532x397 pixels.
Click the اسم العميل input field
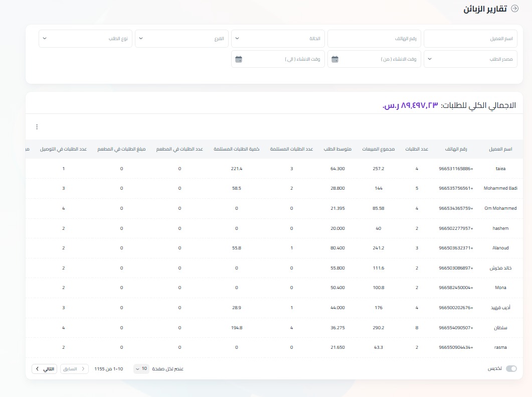(470, 39)
